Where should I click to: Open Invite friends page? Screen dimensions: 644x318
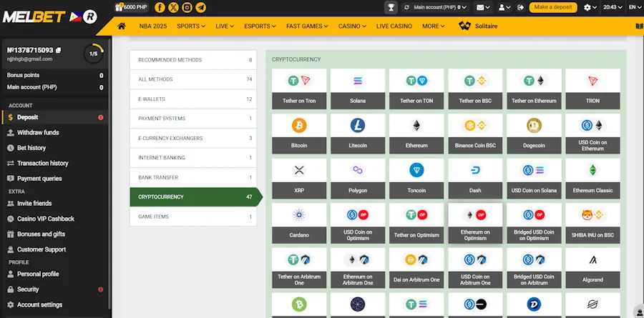[34, 204]
